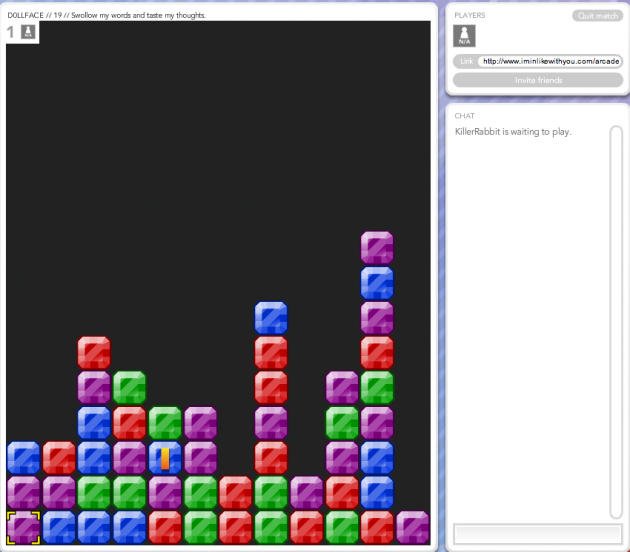This screenshot has height=552, width=630.
Task: Click the top purple gem of the sixth column
Action: (200, 423)
